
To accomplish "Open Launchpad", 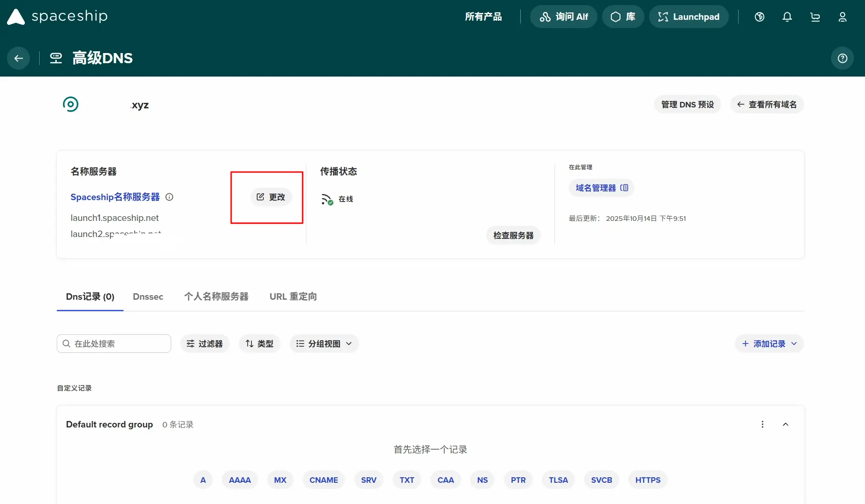I will point(689,17).
